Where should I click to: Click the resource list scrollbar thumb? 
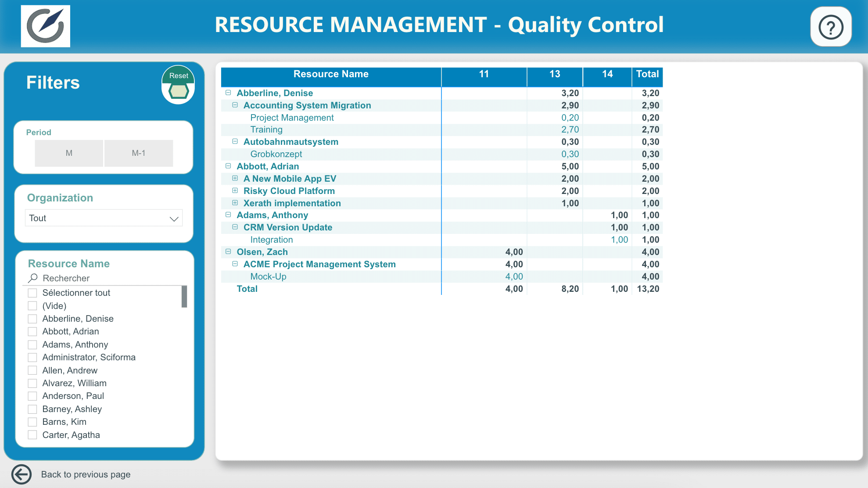184,297
